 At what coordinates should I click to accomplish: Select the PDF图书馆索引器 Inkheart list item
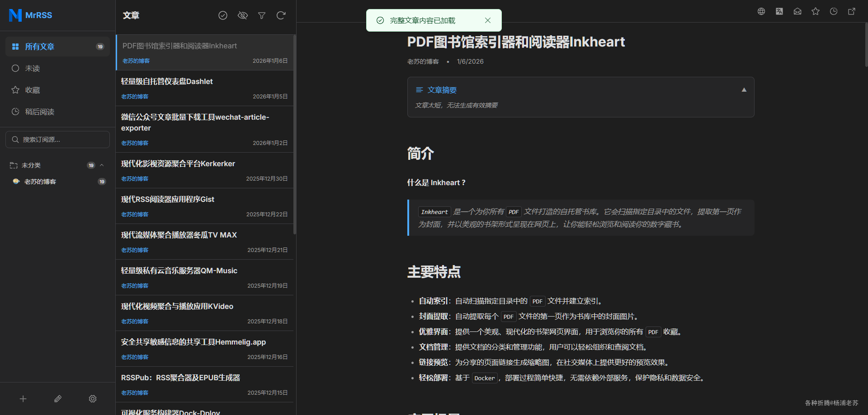point(204,52)
